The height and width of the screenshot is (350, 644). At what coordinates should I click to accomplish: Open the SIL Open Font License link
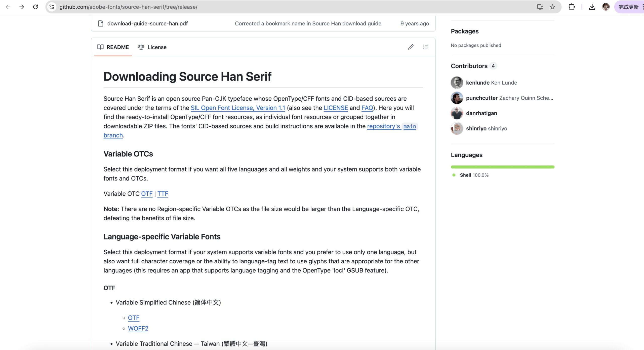[x=238, y=108]
